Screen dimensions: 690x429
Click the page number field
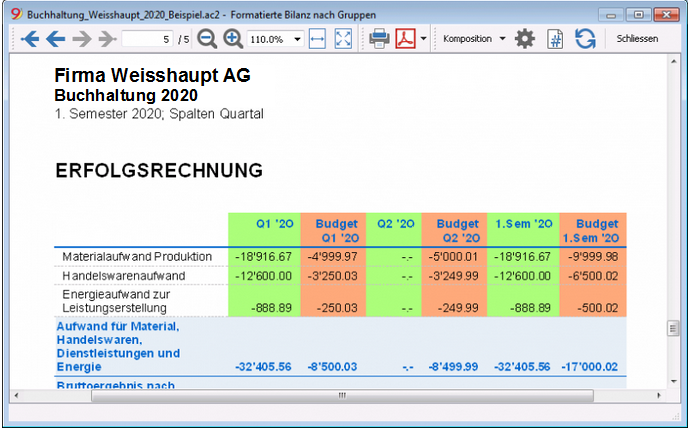pyautogui.click(x=147, y=39)
